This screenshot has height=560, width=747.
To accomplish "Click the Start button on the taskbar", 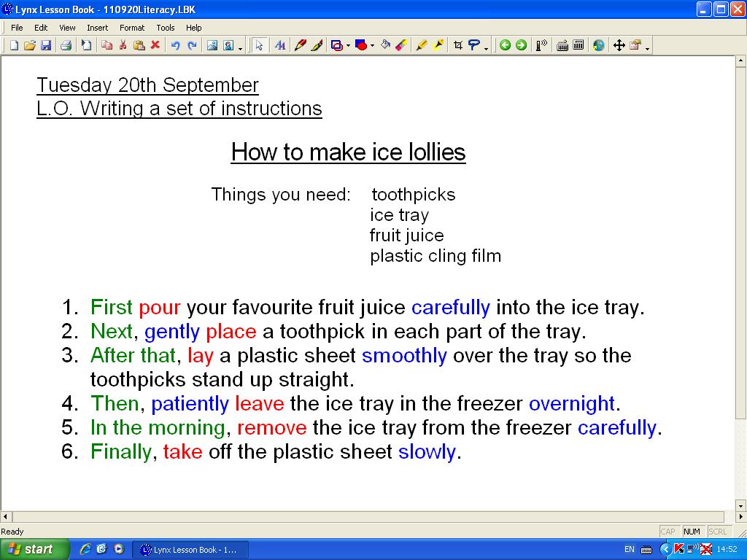I will [33, 548].
